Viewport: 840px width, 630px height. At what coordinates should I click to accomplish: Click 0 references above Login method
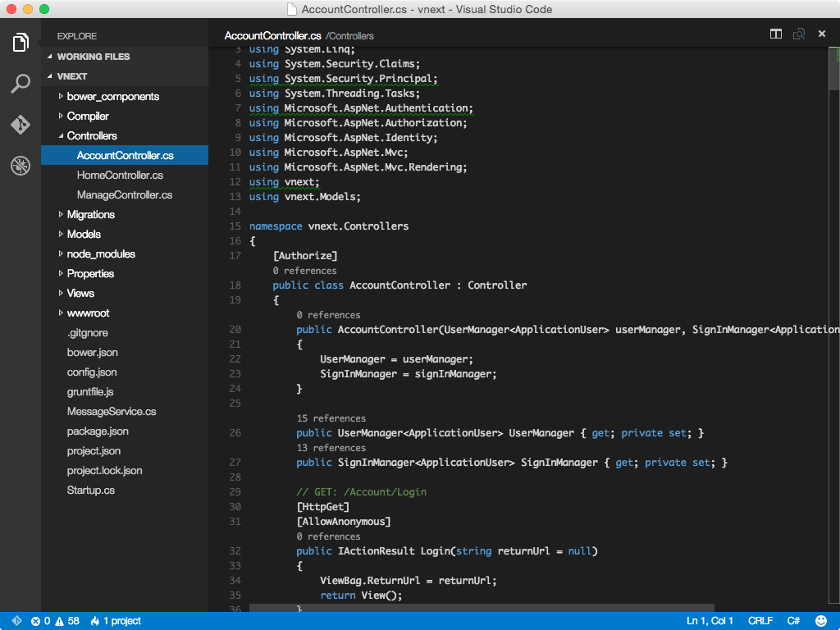tap(328, 536)
